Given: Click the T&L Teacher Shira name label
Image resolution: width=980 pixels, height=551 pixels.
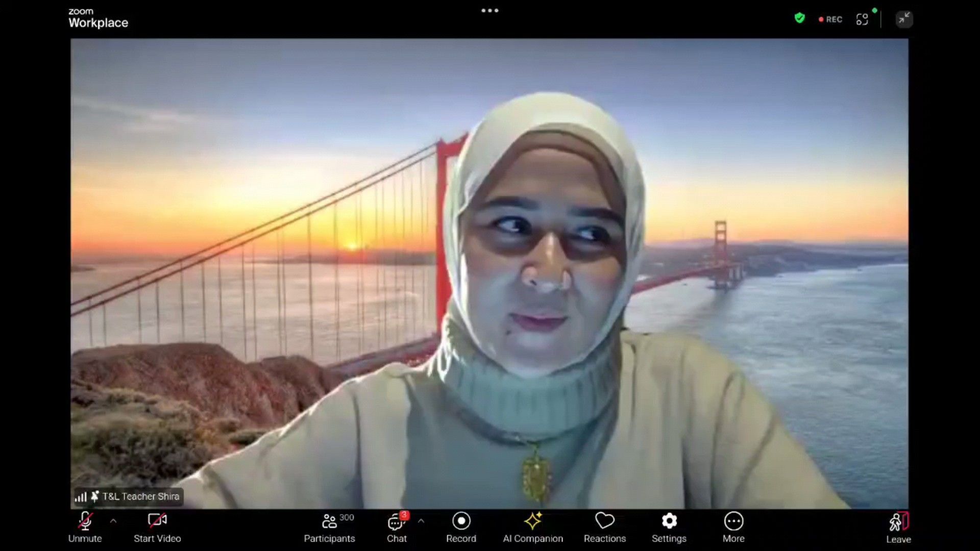Looking at the screenshot, I should pos(141,496).
